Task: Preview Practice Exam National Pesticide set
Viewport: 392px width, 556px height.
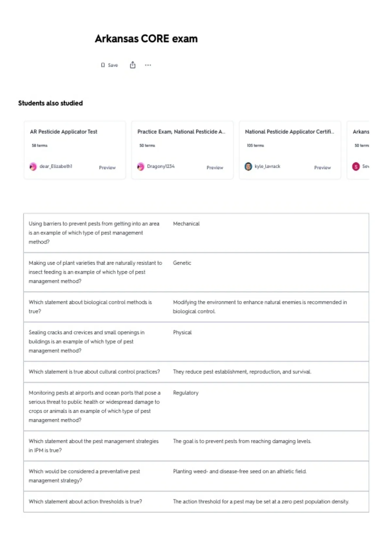Action: click(215, 167)
